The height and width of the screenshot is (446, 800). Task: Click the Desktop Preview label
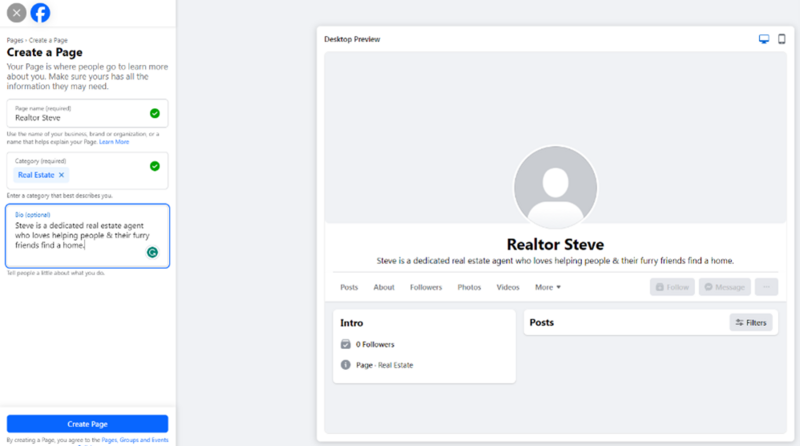pyautogui.click(x=352, y=39)
